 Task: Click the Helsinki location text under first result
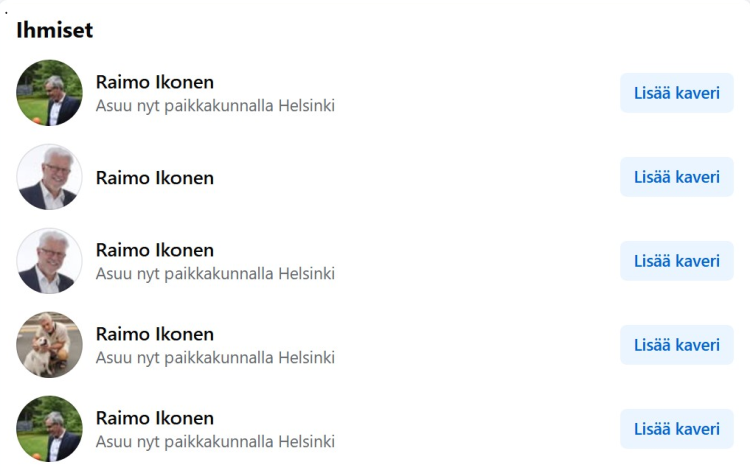coord(215,106)
